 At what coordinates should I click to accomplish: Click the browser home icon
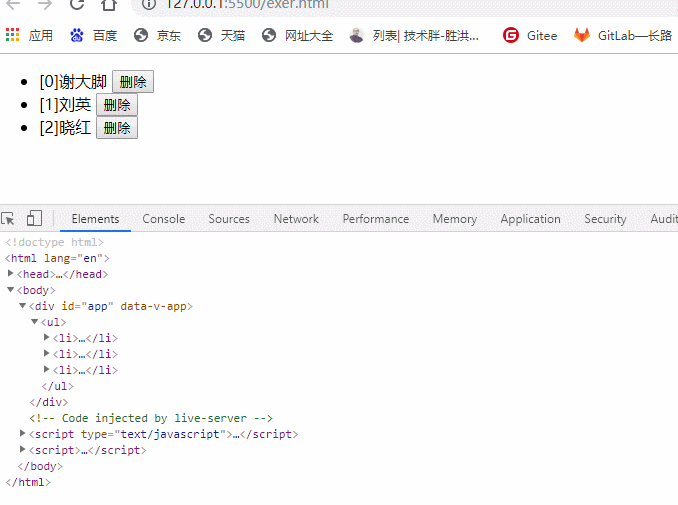(109, 4)
